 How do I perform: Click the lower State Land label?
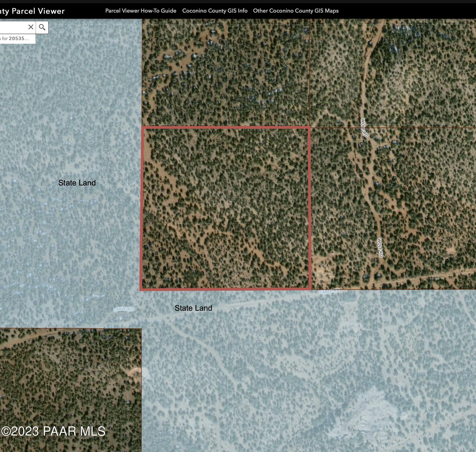click(x=193, y=308)
